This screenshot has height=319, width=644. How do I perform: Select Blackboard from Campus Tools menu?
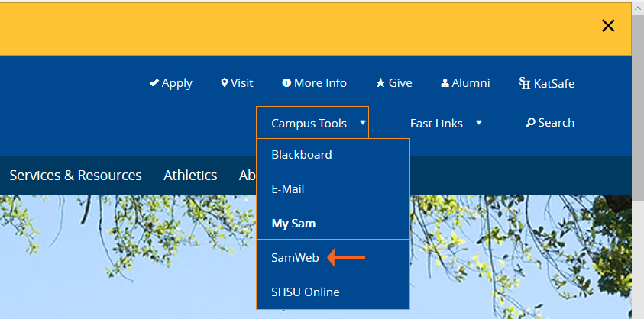coord(333,155)
